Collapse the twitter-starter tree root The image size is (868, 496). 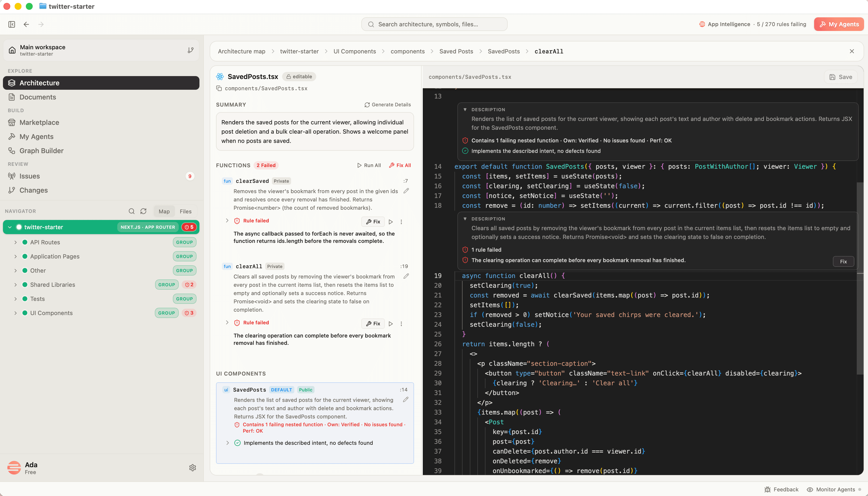pyautogui.click(x=10, y=227)
